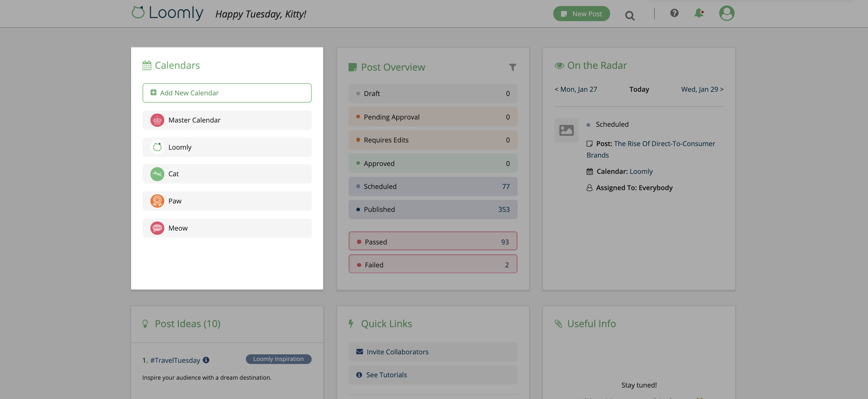Open the user profile avatar icon
Viewport: 868px width, 399px height.
(x=727, y=14)
